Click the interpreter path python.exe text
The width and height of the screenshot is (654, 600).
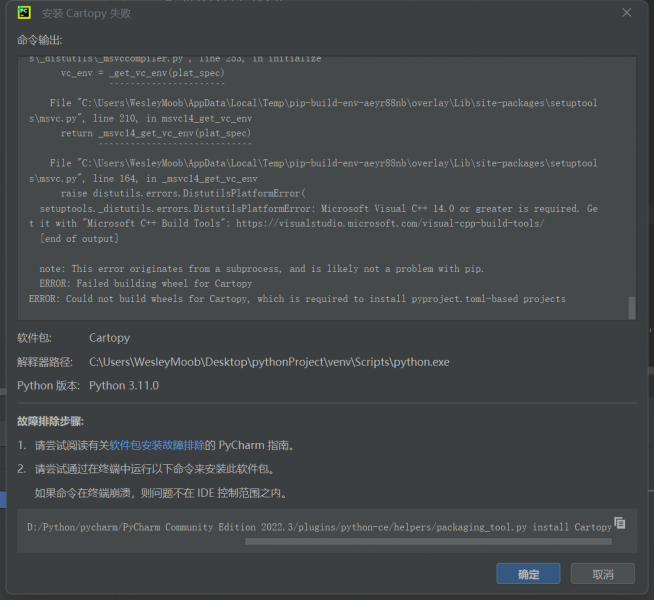point(269,362)
